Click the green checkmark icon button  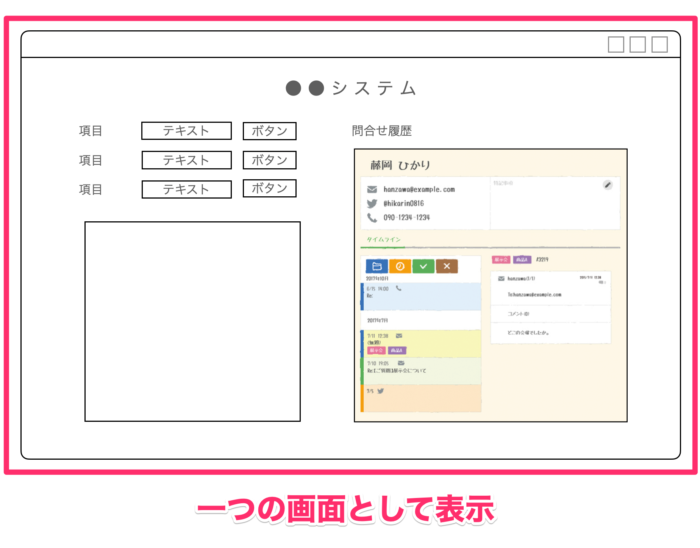pos(423,266)
